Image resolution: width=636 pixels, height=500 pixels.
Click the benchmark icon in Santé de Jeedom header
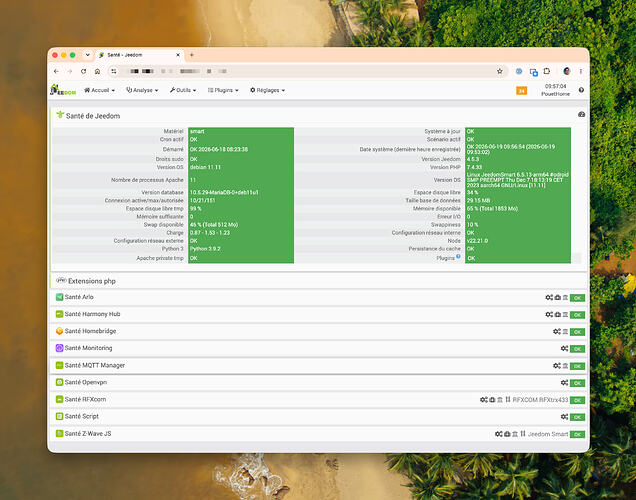pyautogui.click(x=581, y=115)
